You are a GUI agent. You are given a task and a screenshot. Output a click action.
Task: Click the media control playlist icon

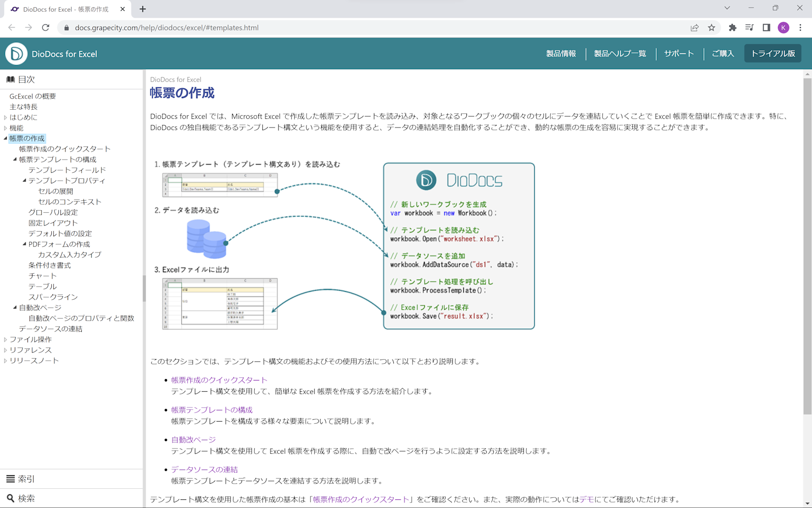pyautogui.click(x=749, y=27)
